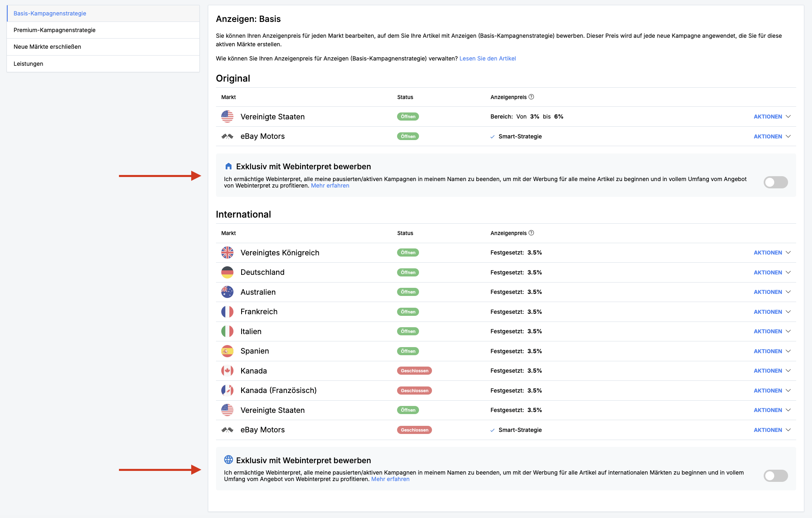Enable exclusive Webinterpret promotion toggle for International

775,476
